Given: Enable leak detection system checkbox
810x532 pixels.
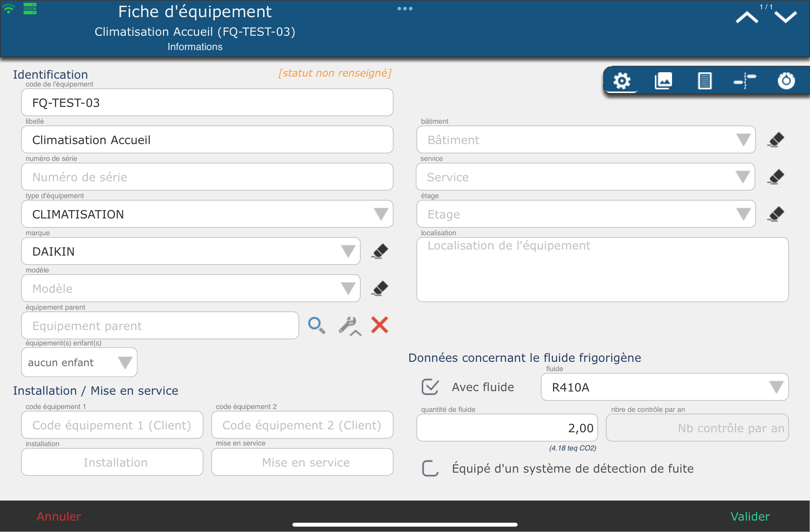Looking at the screenshot, I should [x=430, y=468].
